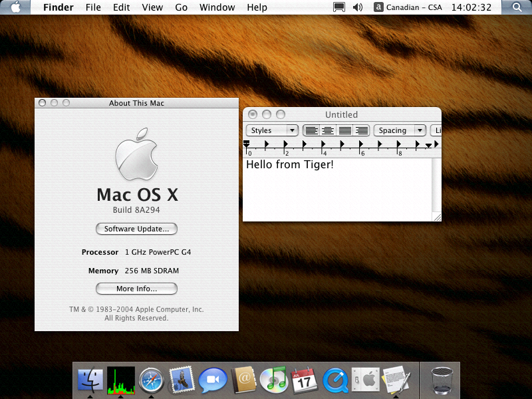Click the Software Update... button
This screenshot has width=532, height=399.
point(136,229)
